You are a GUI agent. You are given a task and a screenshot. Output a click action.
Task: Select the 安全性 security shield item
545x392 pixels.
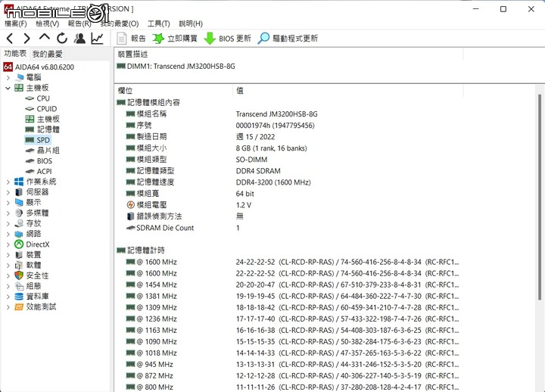coord(32,275)
